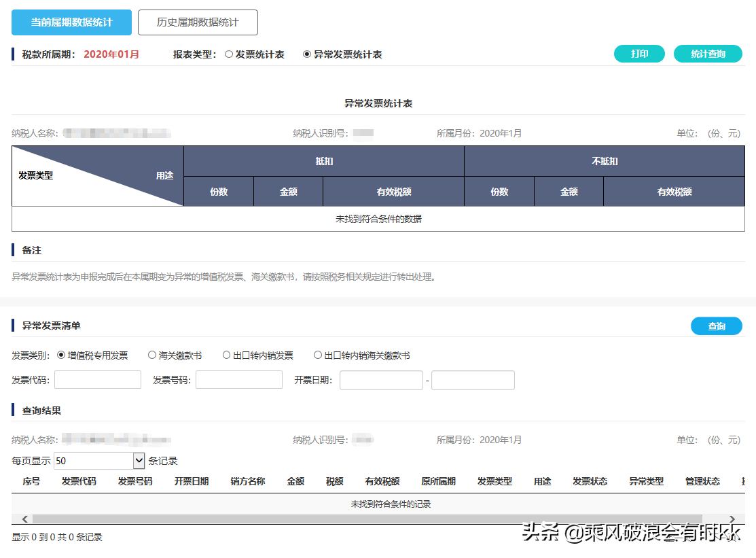
Task: Click the 开票日期 end date field
Action: click(x=473, y=380)
